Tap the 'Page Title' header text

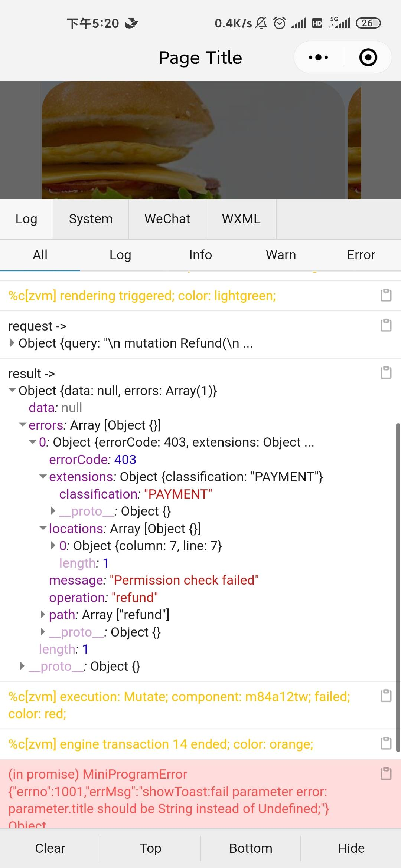pos(200,58)
